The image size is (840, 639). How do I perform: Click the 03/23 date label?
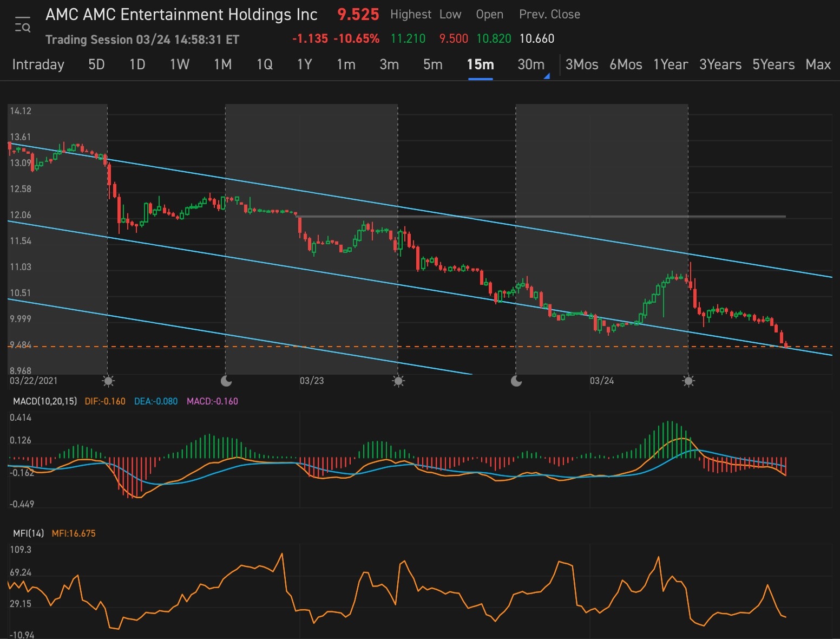pyautogui.click(x=312, y=381)
